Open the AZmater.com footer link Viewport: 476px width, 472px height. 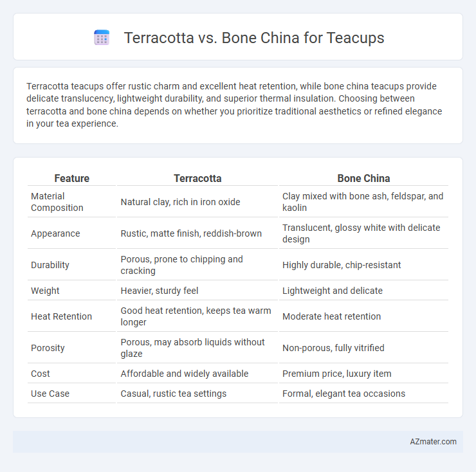433,442
